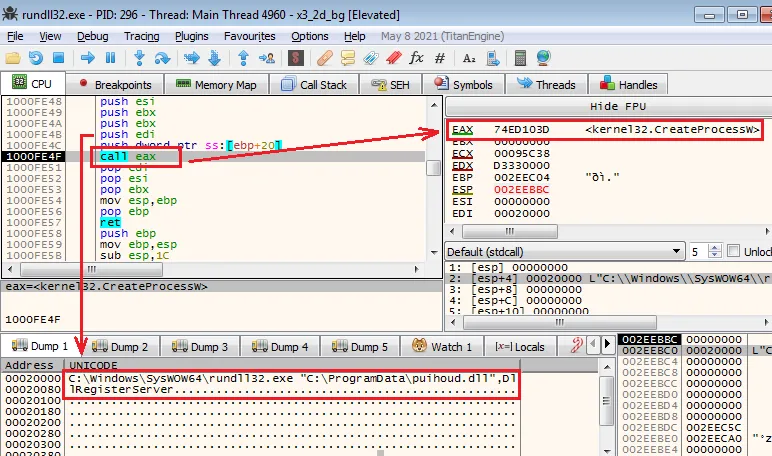Click the Open file folder icon
This screenshot has width=772, height=456.
12,57
